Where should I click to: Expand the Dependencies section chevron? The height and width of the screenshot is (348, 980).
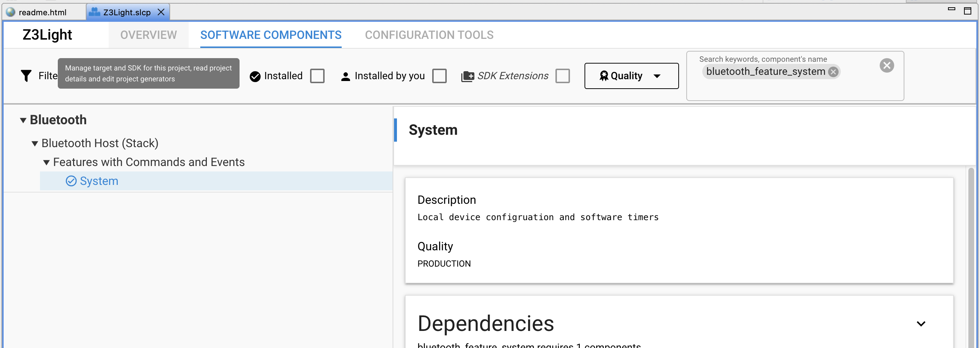pyautogui.click(x=921, y=324)
